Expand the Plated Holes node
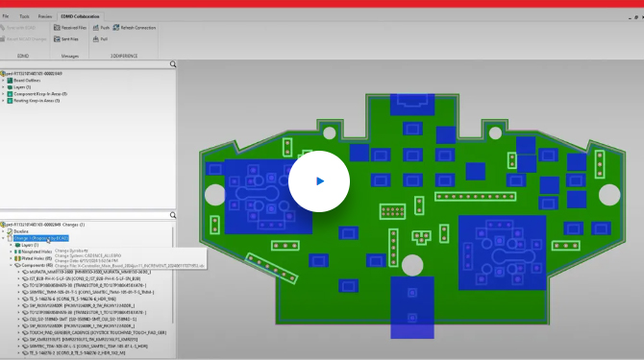 click(12, 258)
